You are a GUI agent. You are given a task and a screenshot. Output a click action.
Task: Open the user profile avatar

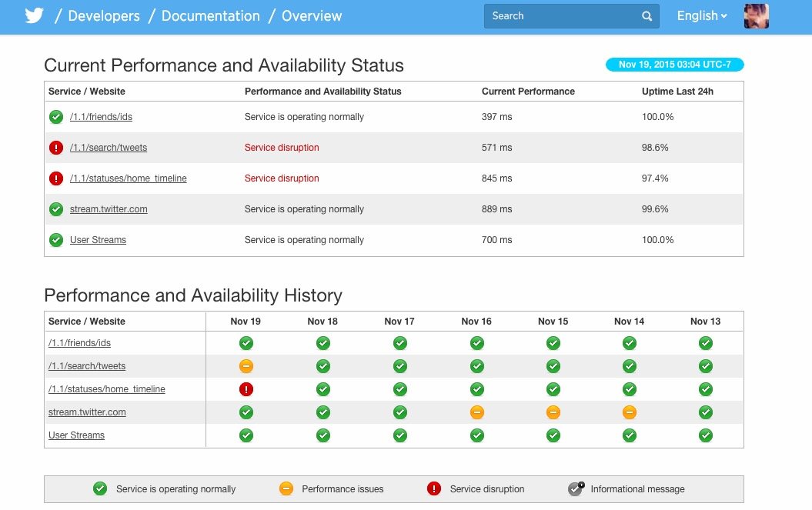[x=756, y=16]
